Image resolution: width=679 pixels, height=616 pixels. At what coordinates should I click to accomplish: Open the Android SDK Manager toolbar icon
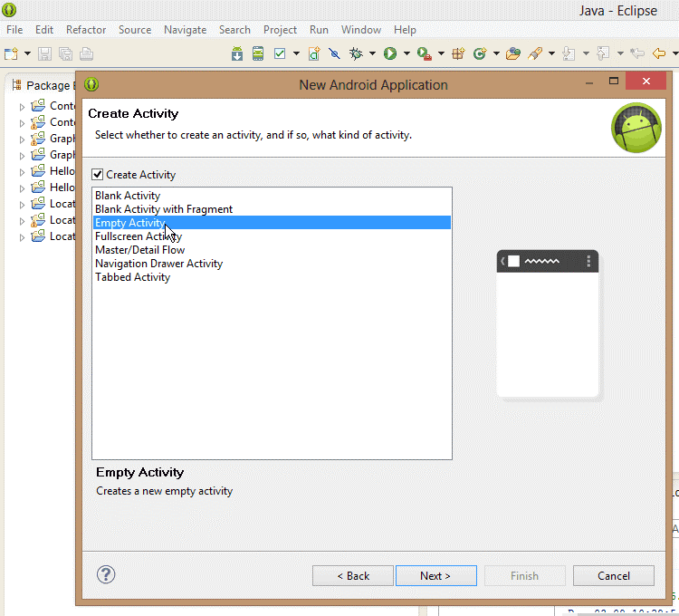click(x=237, y=54)
